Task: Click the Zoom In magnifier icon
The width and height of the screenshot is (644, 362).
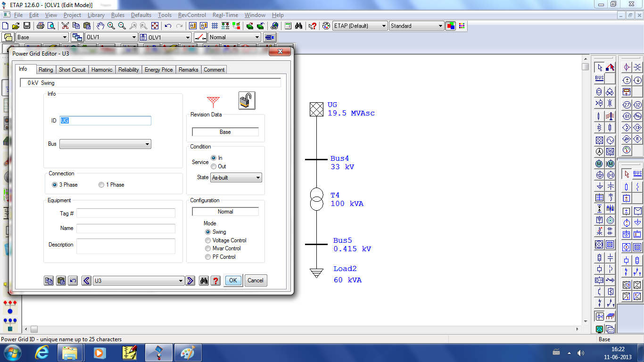Action: point(110,25)
